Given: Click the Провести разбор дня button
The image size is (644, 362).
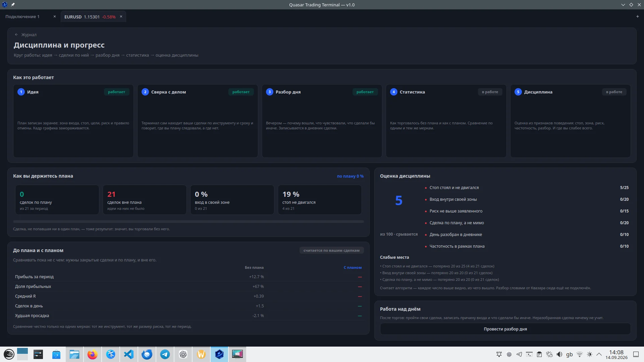Looking at the screenshot, I should point(505,329).
